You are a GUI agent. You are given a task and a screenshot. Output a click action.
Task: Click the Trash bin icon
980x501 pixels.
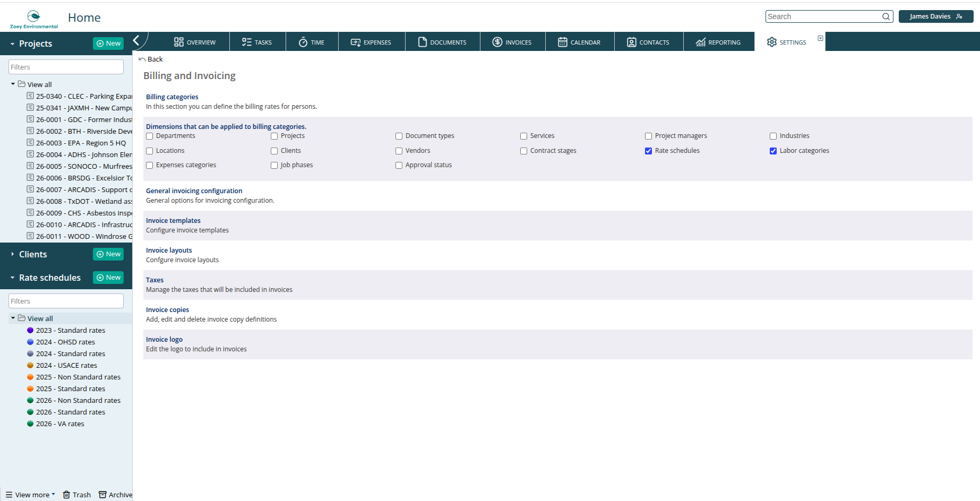pos(66,495)
